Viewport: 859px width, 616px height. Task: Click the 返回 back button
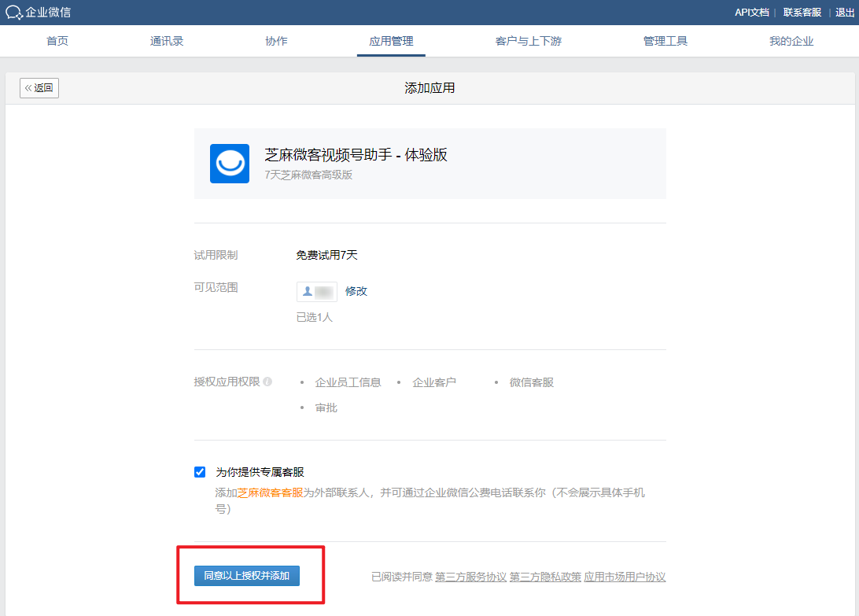[x=39, y=87]
